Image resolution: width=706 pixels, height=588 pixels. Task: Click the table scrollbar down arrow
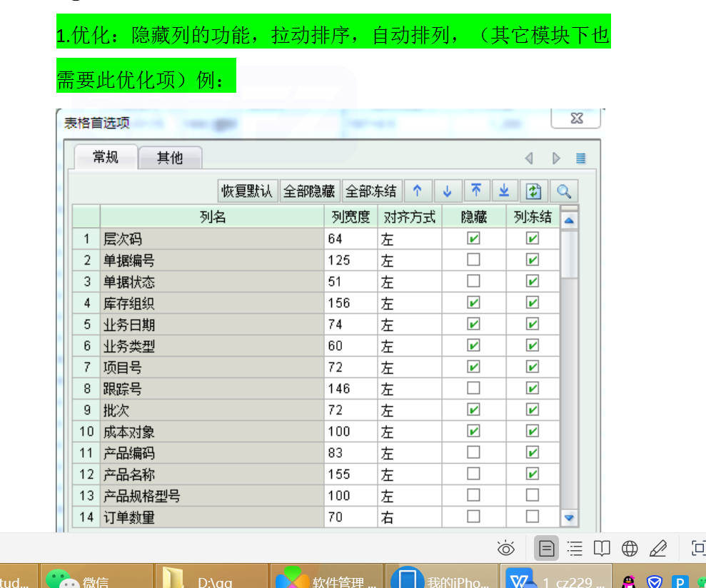pos(569,518)
